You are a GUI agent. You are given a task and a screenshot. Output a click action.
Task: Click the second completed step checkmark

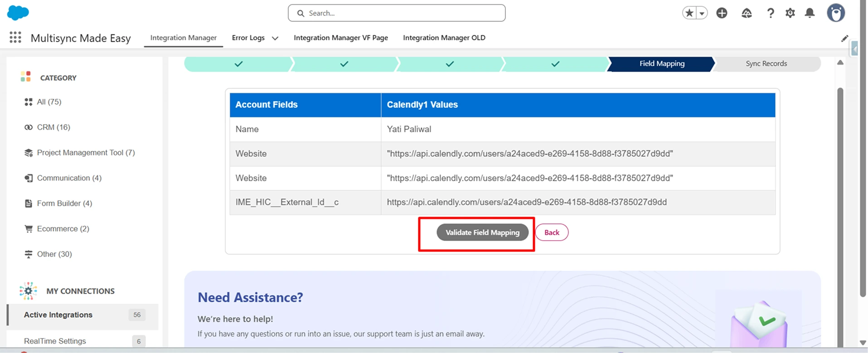click(344, 64)
